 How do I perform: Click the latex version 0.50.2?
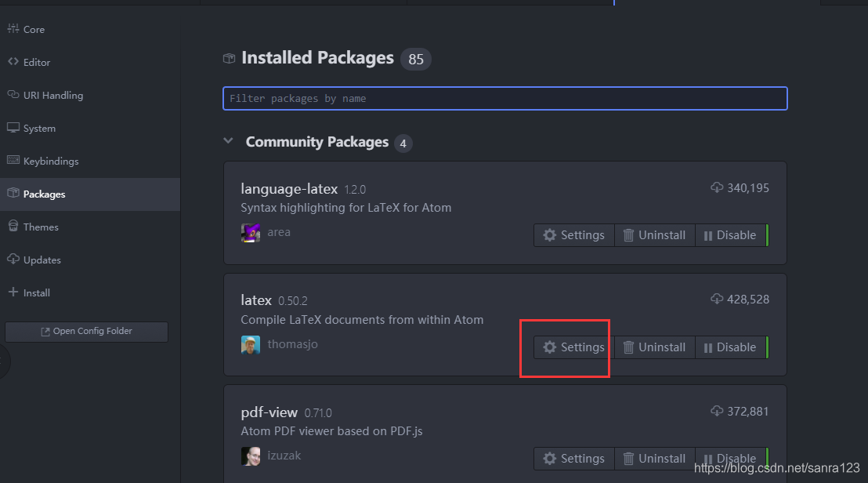coord(293,301)
